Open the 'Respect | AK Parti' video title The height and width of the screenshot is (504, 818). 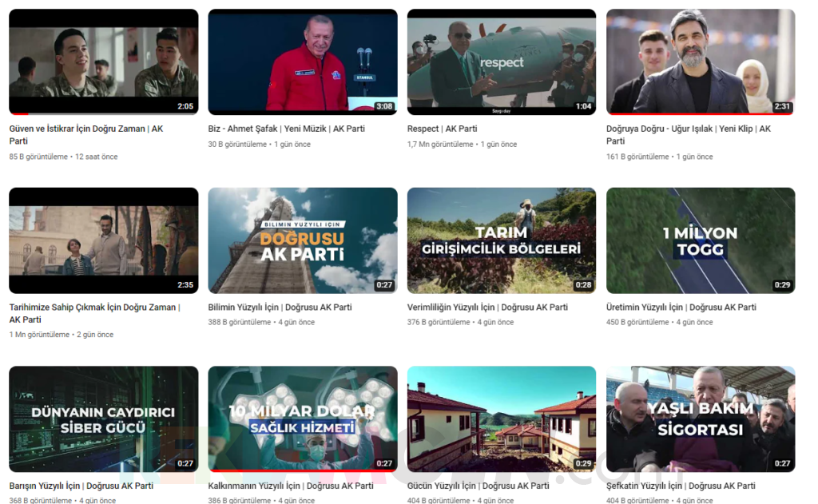[442, 129]
